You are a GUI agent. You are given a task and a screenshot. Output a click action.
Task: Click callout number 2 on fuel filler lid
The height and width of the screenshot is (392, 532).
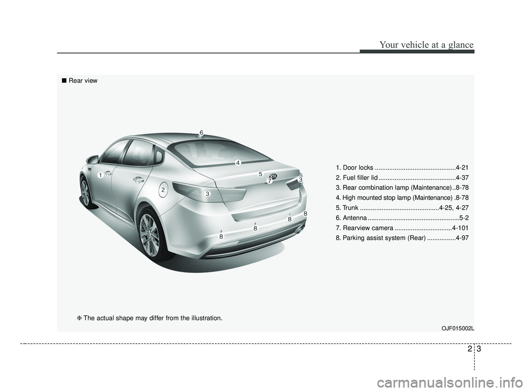pyautogui.click(x=163, y=190)
